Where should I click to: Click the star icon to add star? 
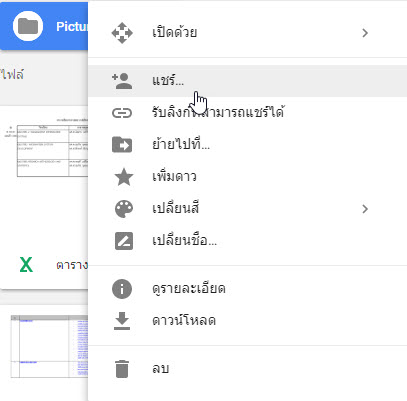click(x=124, y=177)
